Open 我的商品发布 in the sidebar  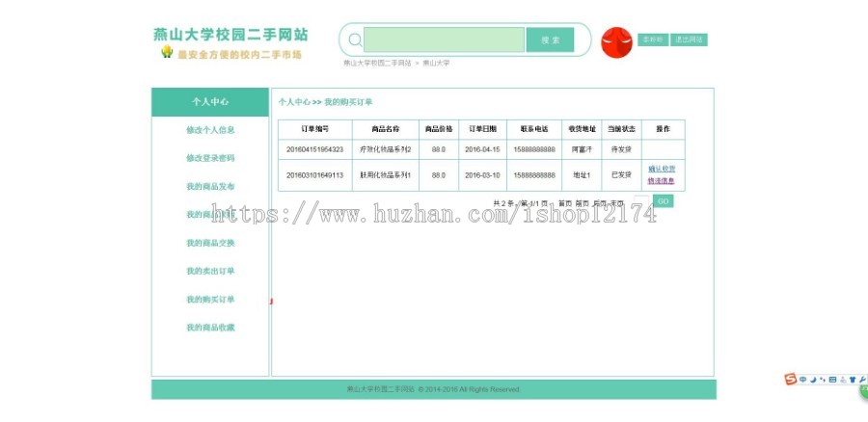click(210, 186)
